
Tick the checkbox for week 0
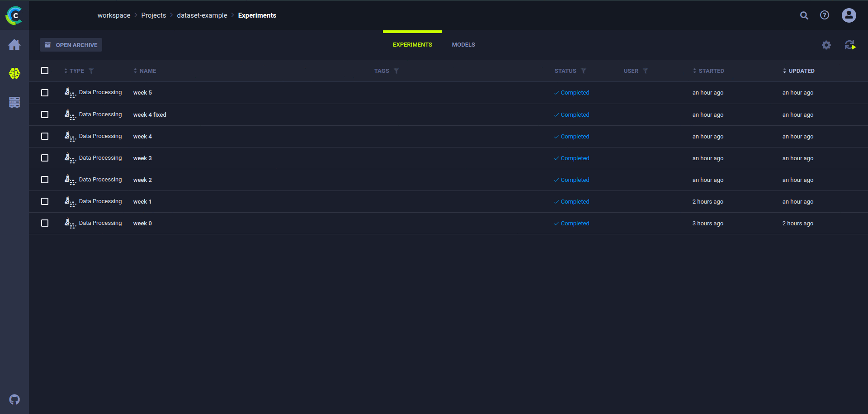(45, 223)
